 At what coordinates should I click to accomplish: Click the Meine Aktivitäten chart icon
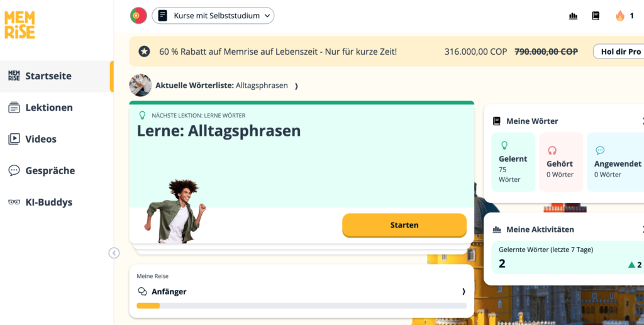(x=497, y=229)
